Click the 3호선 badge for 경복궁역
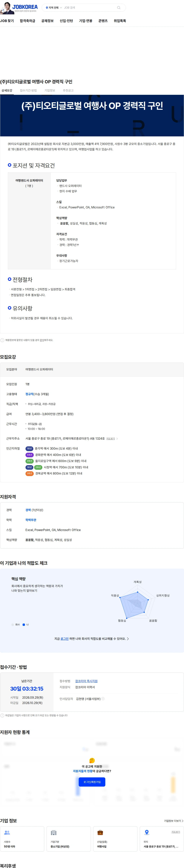 point(29,473)
